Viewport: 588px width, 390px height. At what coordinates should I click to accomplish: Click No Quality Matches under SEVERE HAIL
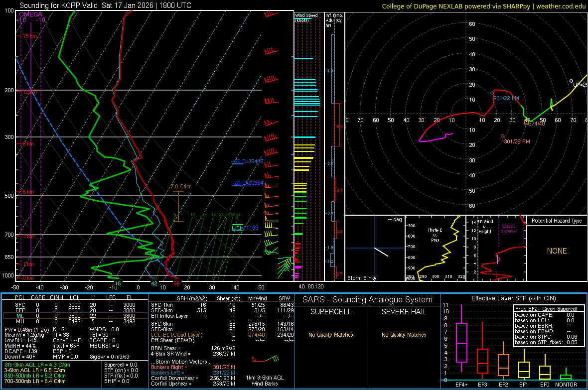click(404, 335)
